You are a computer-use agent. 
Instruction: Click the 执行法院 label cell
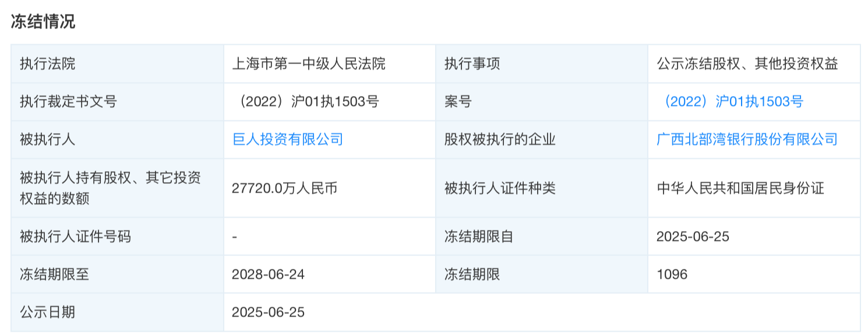point(48,64)
